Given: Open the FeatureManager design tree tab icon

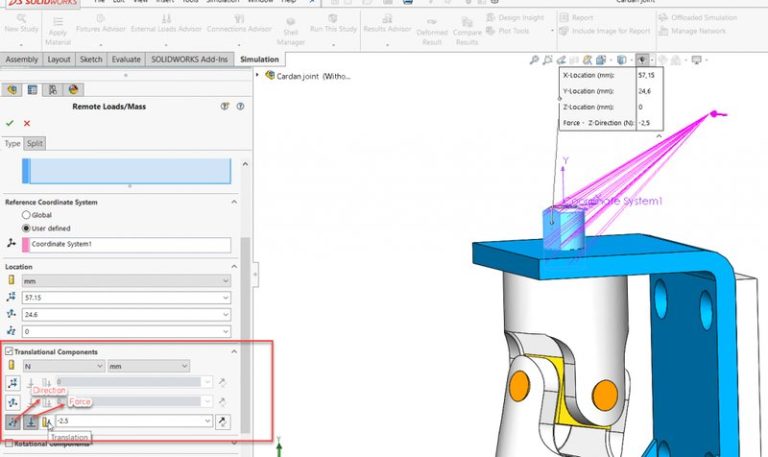Looking at the screenshot, I should (12, 90).
